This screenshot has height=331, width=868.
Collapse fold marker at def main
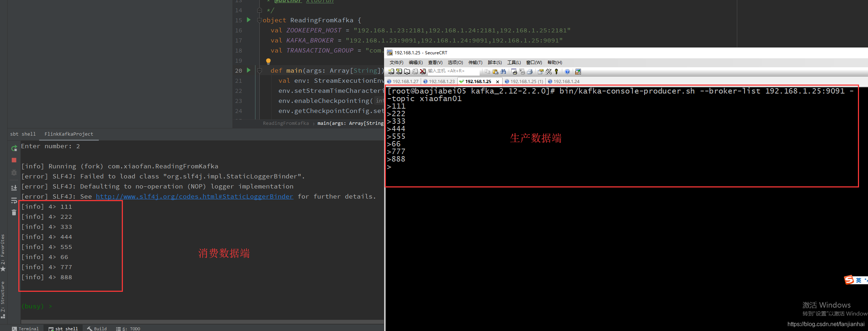(259, 71)
